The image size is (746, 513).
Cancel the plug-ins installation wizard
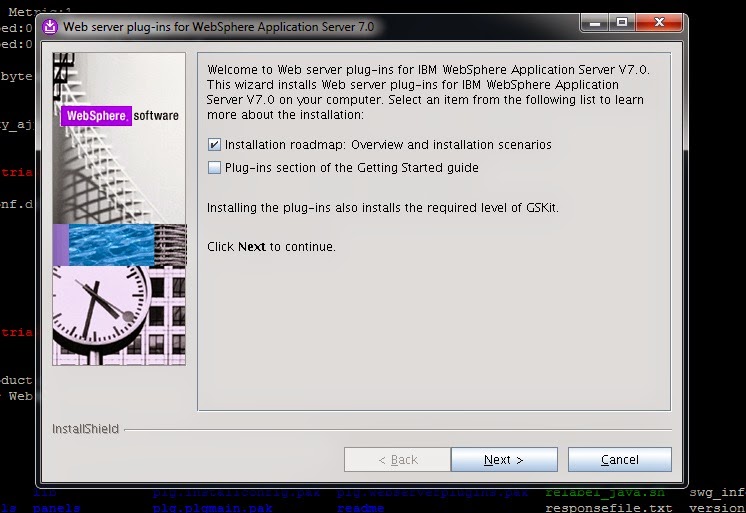pos(619,459)
